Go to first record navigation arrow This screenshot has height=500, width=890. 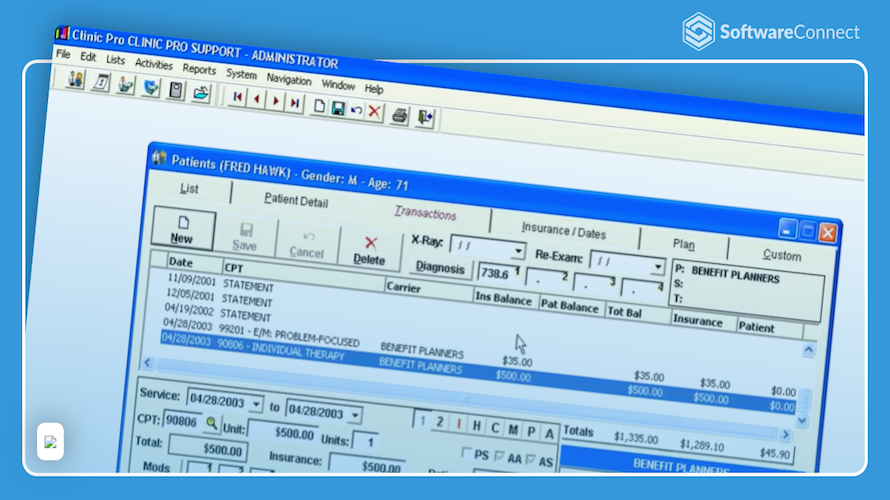(237, 98)
